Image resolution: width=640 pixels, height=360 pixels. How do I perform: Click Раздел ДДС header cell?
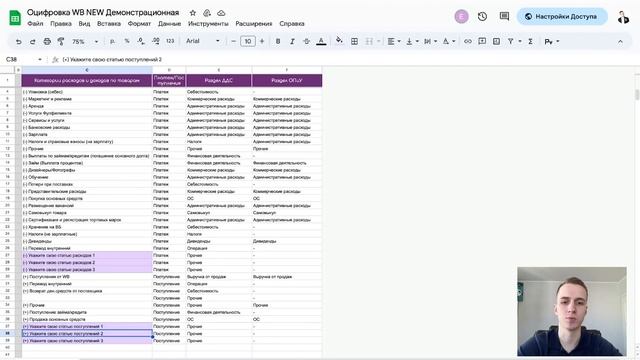[219, 80]
